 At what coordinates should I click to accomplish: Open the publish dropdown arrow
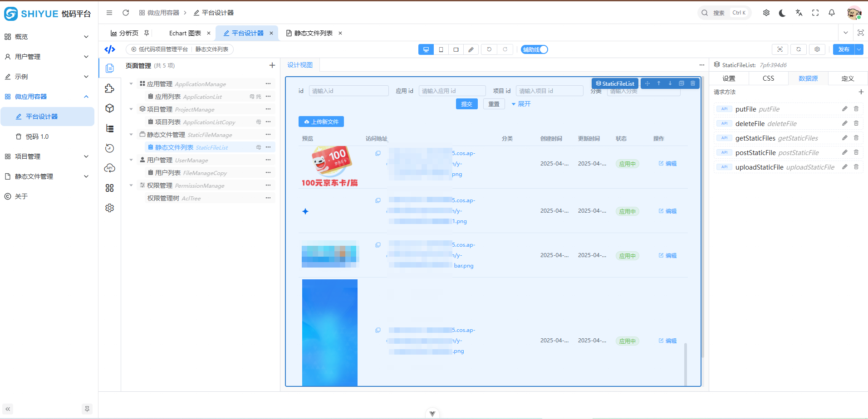[859, 49]
